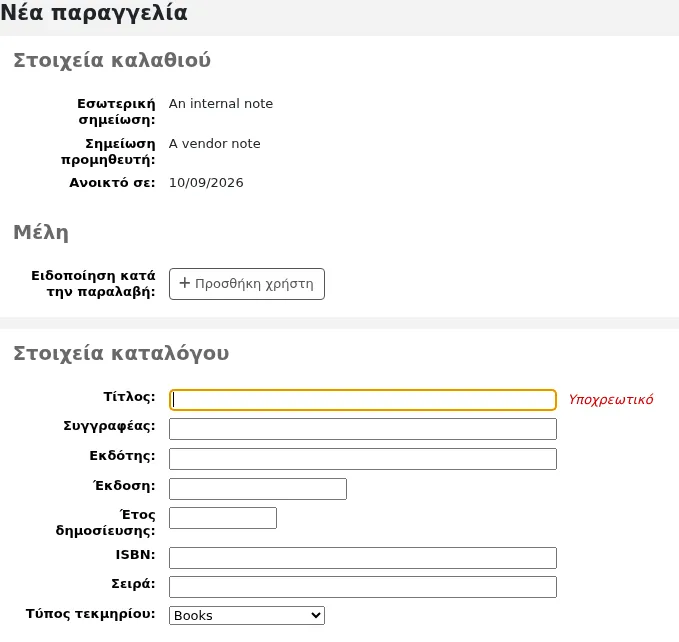Select the Εκδότης text box
The width and height of the screenshot is (679, 642).
coord(363,459)
